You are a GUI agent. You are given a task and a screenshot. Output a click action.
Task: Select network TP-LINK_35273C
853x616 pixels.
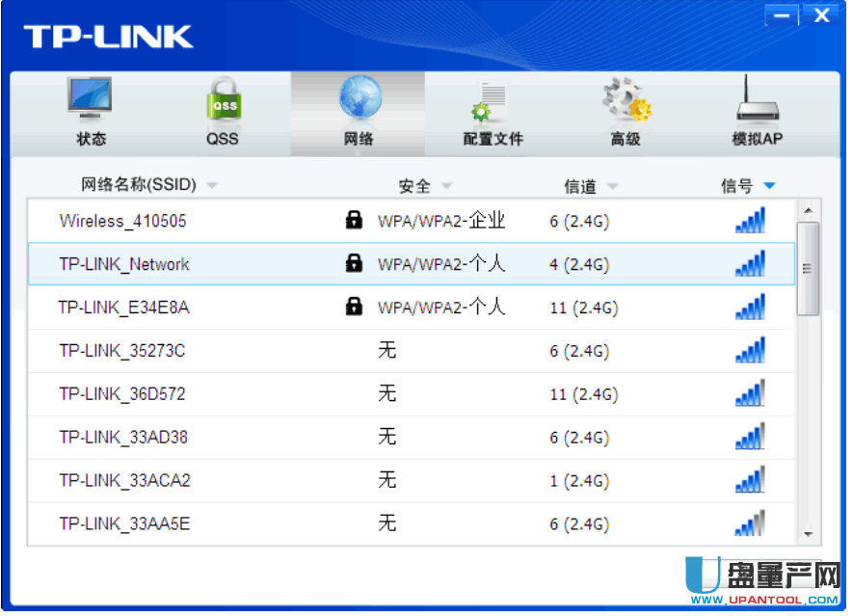click(x=412, y=351)
